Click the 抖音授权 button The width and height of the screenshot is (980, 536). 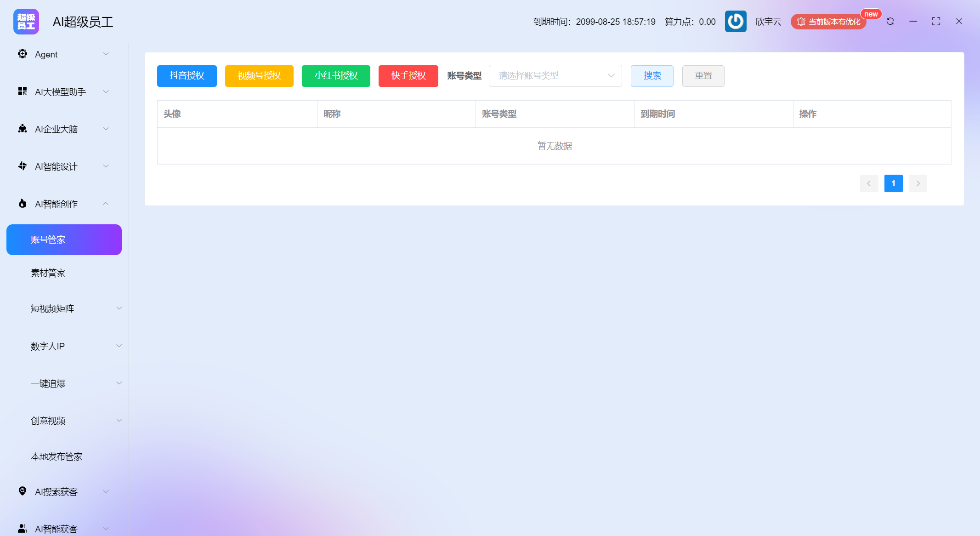[x=187, y=76]
